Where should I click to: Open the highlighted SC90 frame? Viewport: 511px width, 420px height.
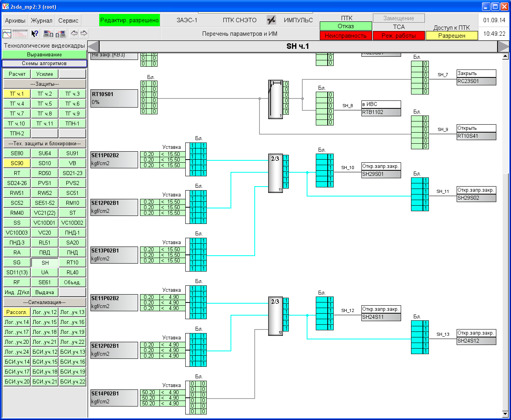17,163
